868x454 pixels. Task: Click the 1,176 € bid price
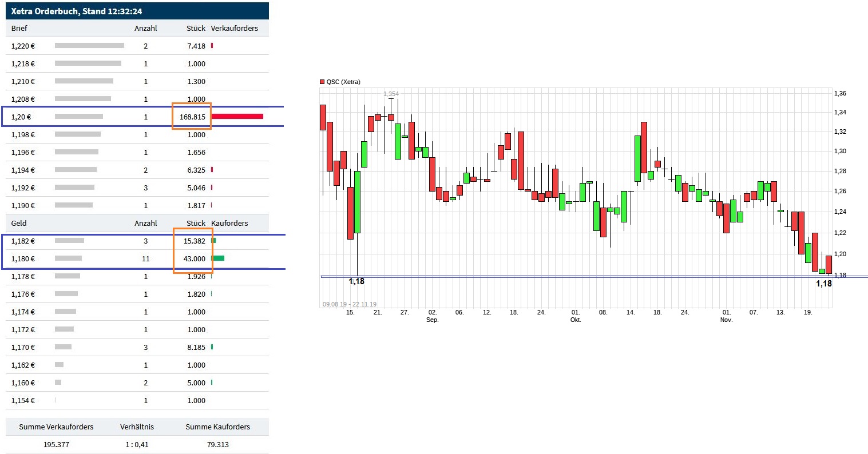click(x=23, y=294)
